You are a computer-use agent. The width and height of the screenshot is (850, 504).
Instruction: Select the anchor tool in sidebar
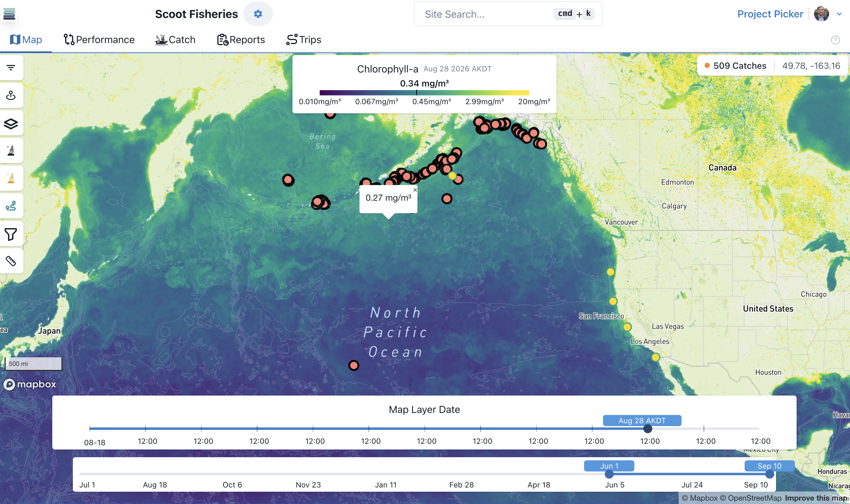[x=11, y=95]
